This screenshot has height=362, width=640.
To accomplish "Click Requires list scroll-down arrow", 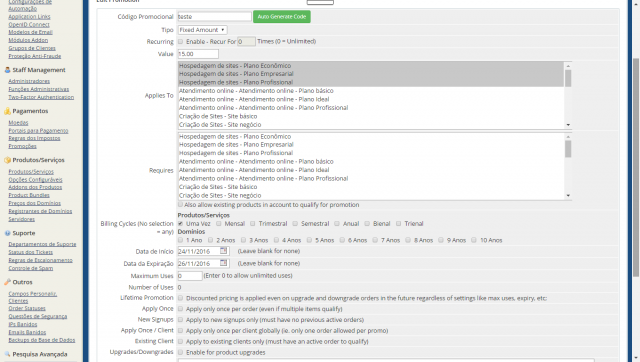I will point(568,195).
